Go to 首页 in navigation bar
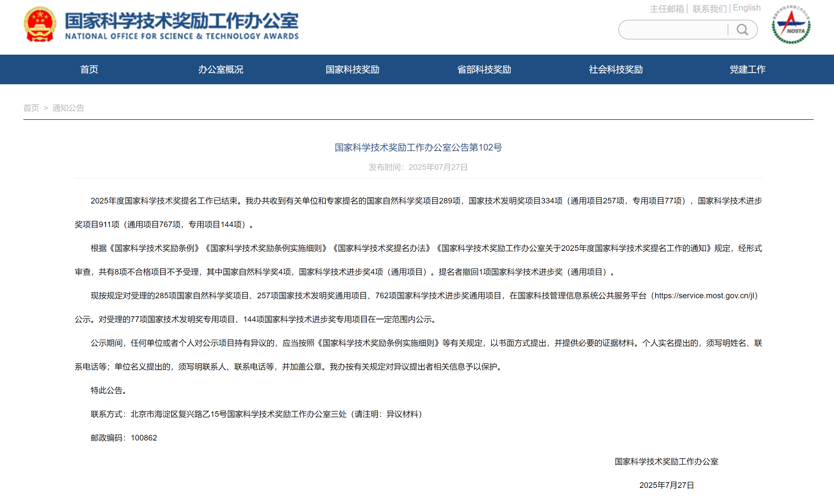This screenshot has height=504, width=834. (x=89, y=69)
